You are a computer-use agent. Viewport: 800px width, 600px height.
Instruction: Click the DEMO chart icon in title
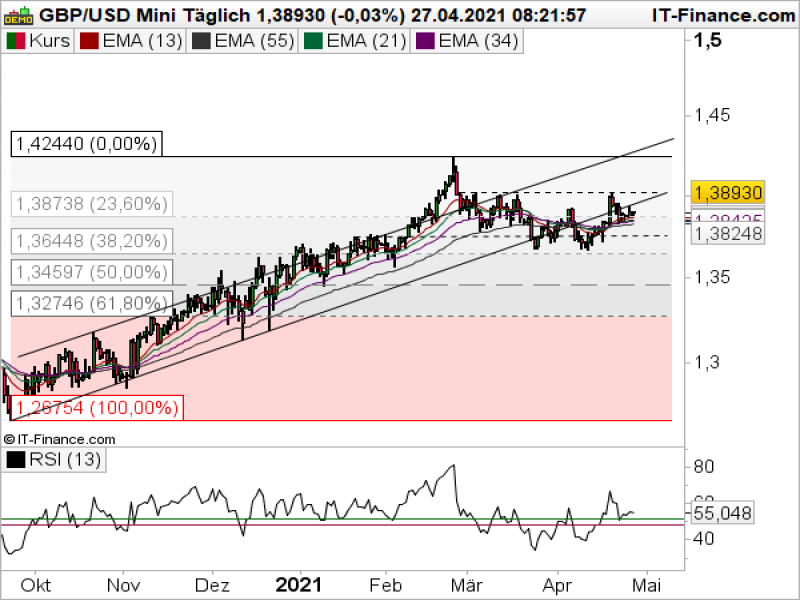(x=18, y=16)
